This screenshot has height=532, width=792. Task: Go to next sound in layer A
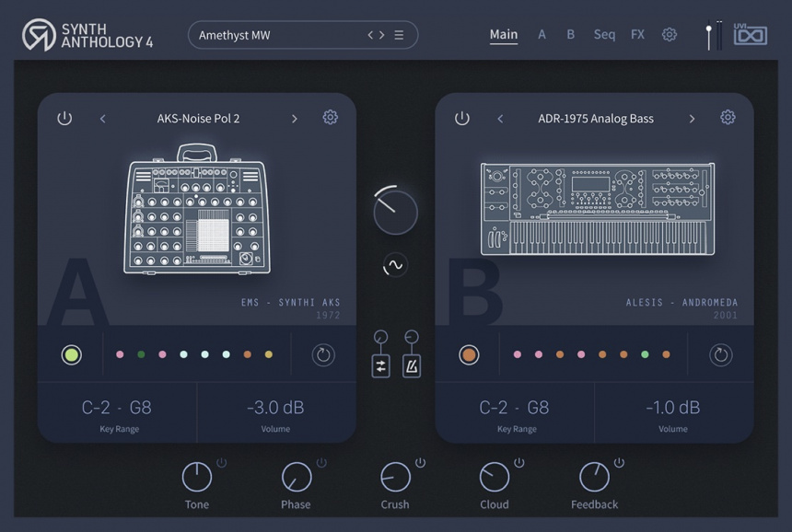[x=295, y=119]
